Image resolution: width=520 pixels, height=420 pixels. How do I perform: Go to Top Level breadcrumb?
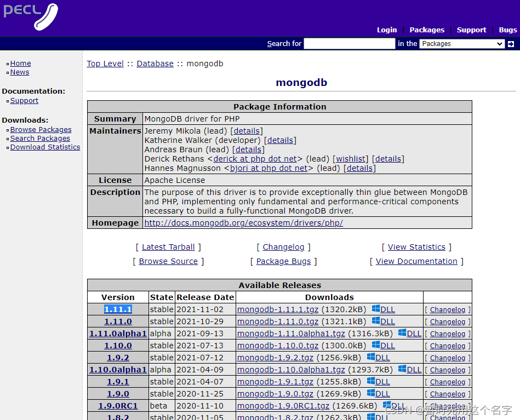(105, 64)
